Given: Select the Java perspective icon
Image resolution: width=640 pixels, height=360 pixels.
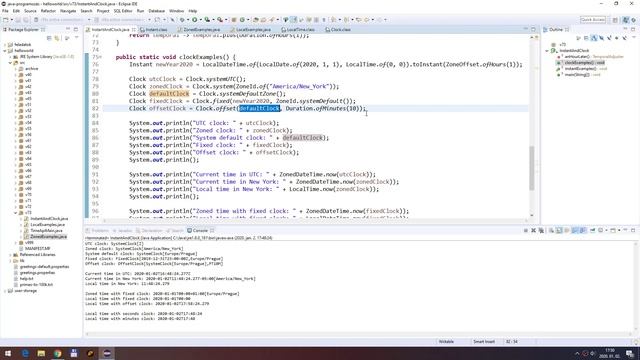Looking at the screenshot, I should 625,20.
